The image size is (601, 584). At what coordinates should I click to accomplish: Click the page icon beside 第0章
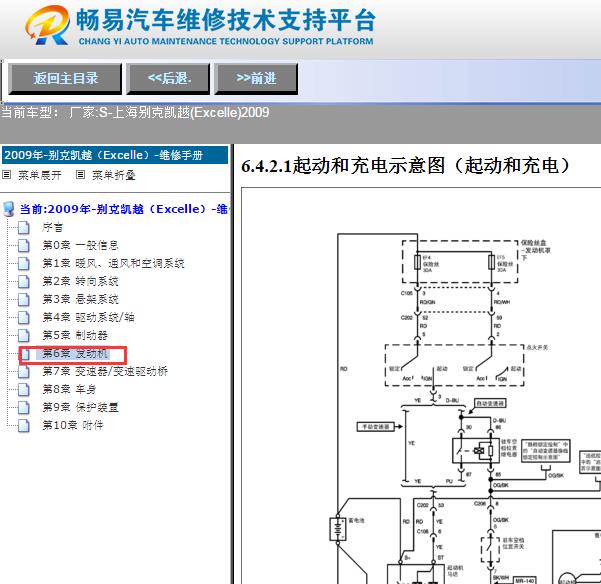tap(24, 245)
